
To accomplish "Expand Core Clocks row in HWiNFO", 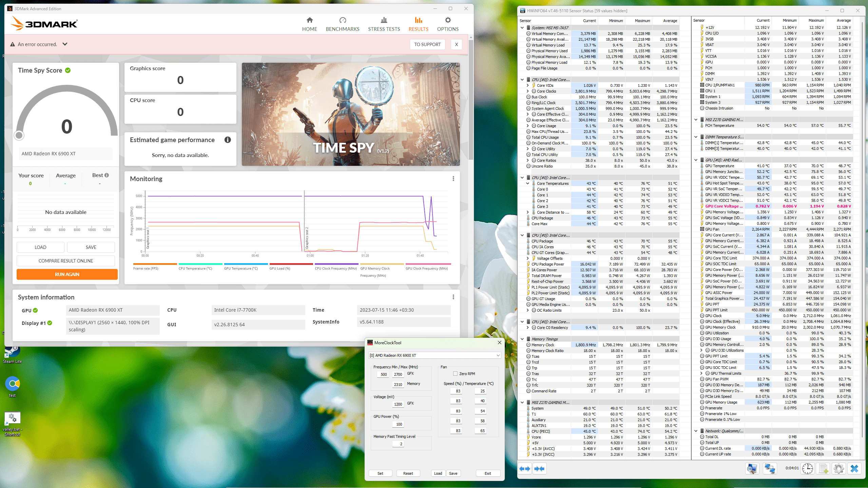I will pyautogui.click(x=527, y=91).
